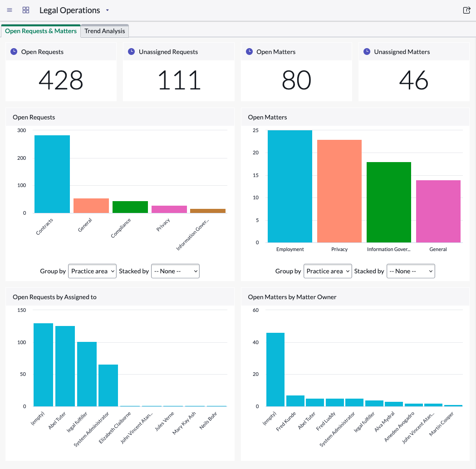476x469 pixels.
Task: Select the Open Requests & Matters tab
Action: point(41,31)
